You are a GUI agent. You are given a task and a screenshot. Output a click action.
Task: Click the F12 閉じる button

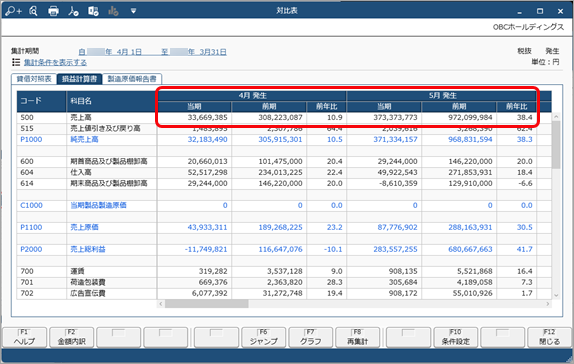[549, 337]
